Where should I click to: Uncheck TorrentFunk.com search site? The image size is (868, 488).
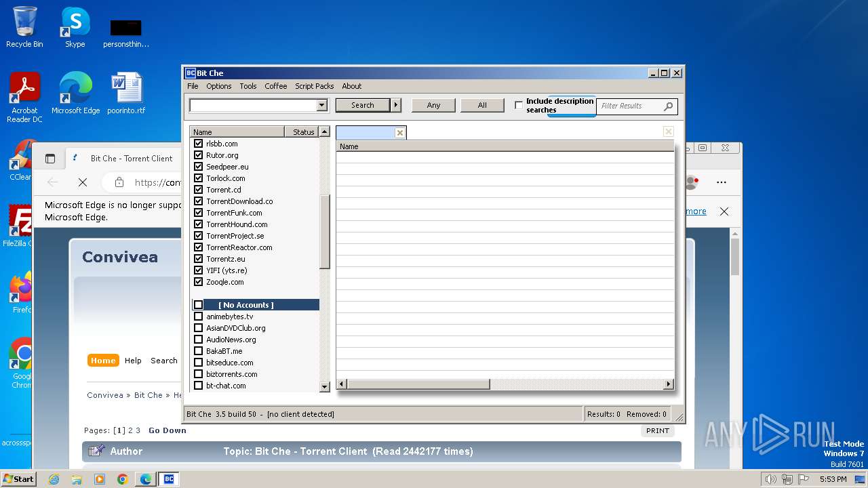click(199, 213)
